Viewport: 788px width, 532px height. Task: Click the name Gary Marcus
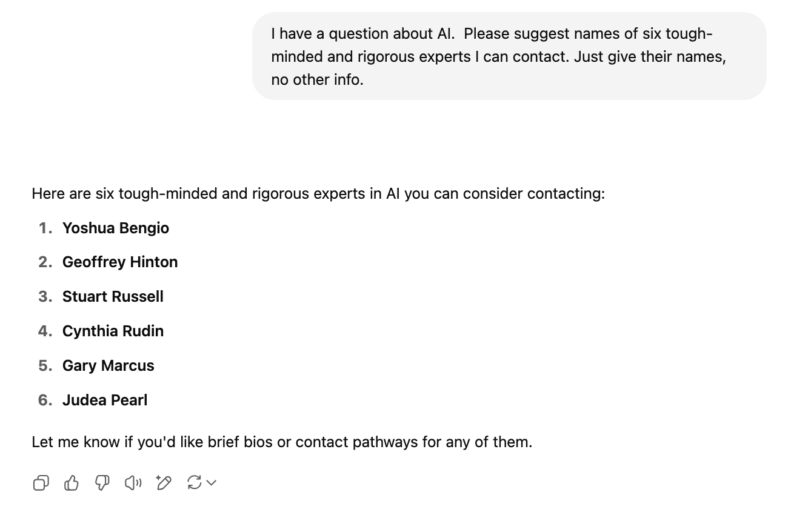coord(108,365)
